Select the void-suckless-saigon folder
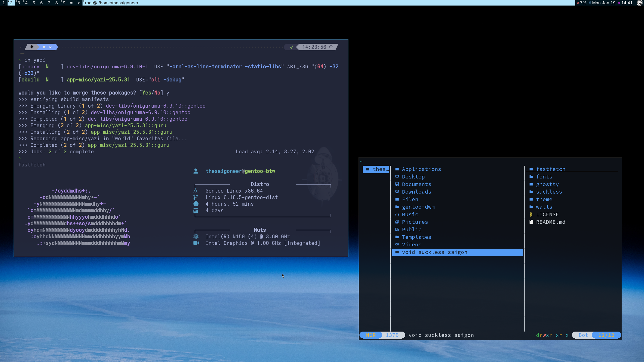This screenshot has height=362, width=644. tap(434, 252)
